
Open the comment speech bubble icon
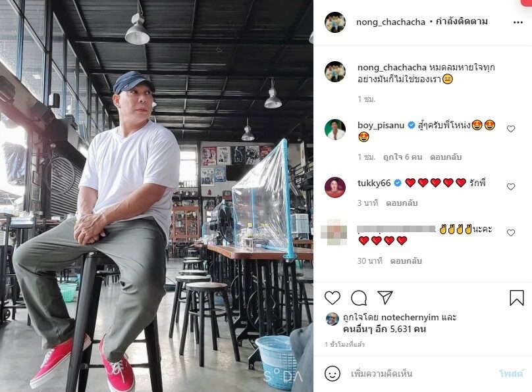coord(359,298)
